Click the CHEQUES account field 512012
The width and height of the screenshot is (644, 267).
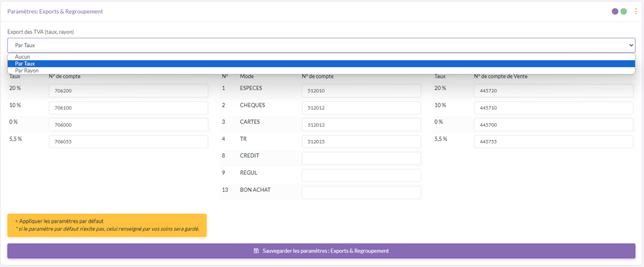click(361, 108)
